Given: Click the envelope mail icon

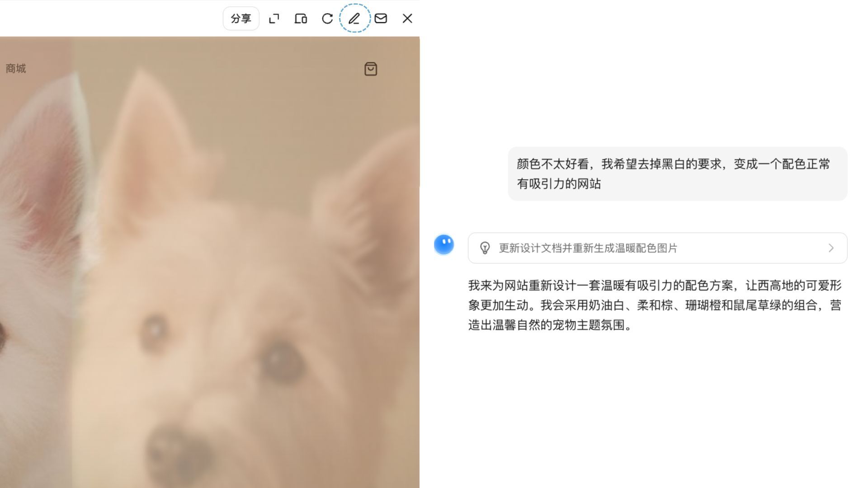Looking at the screenshot, I should click(381, 19).
